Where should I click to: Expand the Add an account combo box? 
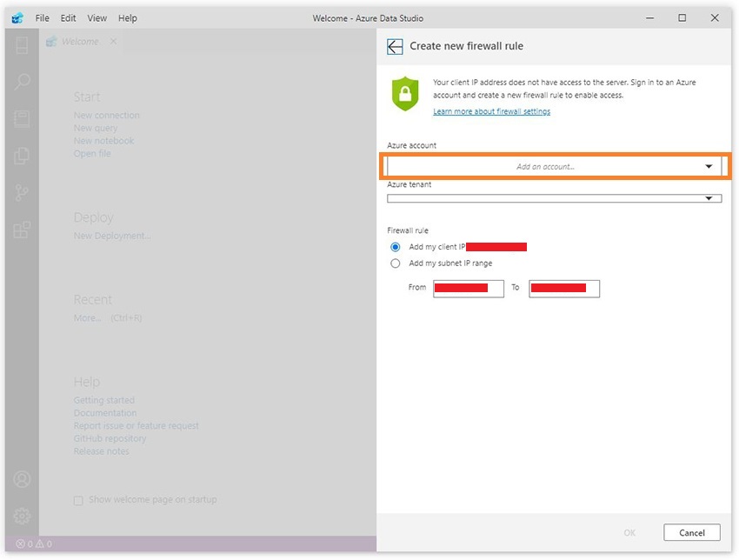coord(554,165)
